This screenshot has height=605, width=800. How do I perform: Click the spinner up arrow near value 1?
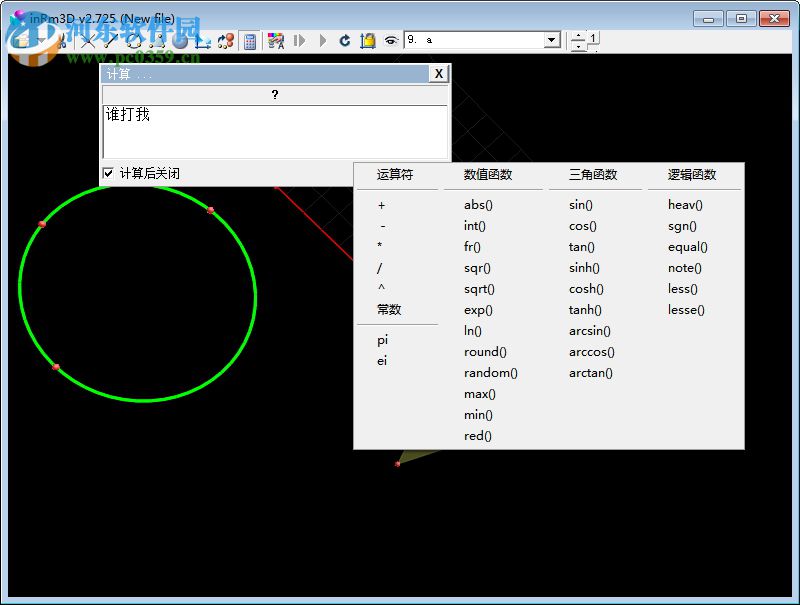click(x=578, y=36)
